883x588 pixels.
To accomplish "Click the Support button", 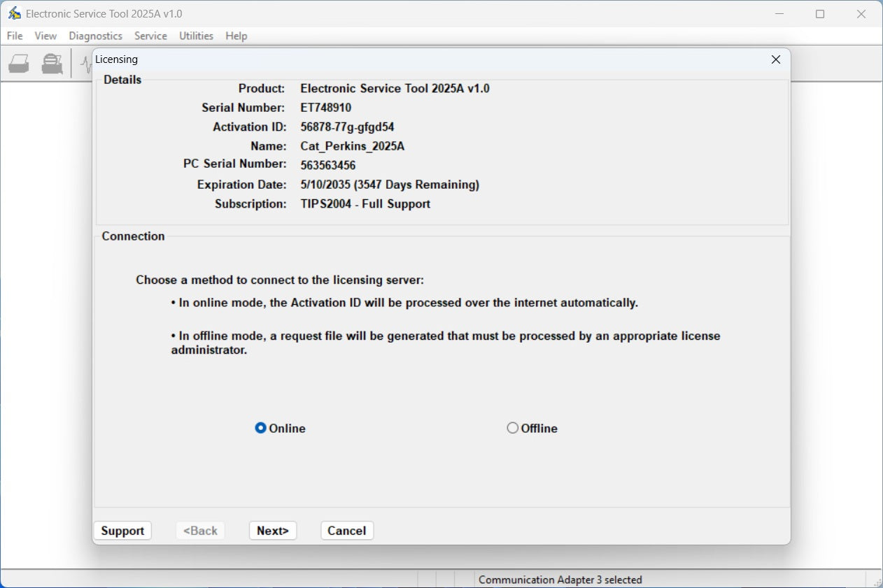I will 122,531.
